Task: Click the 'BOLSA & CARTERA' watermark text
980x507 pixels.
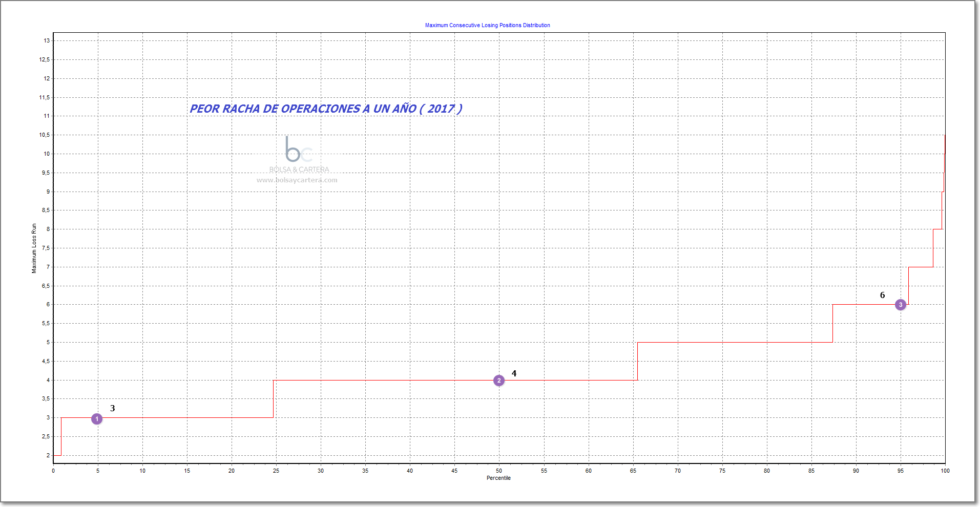Action: tap(299, 170)
